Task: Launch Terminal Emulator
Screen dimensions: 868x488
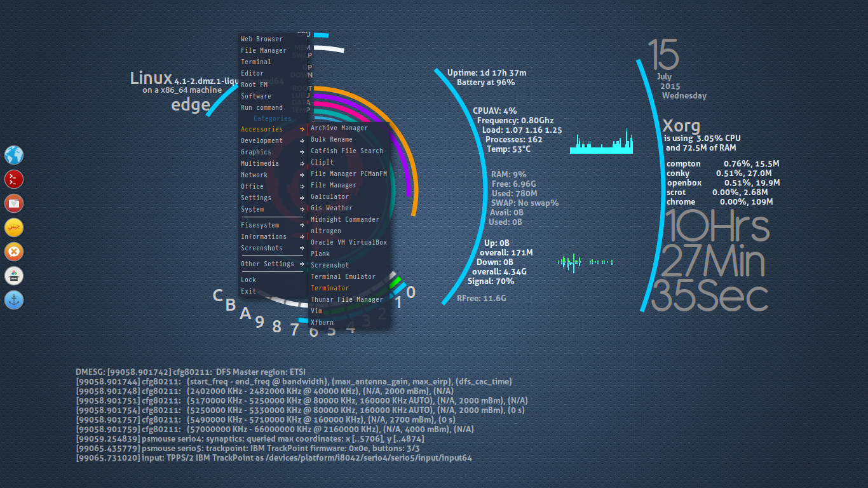Action: click(349, 276)
